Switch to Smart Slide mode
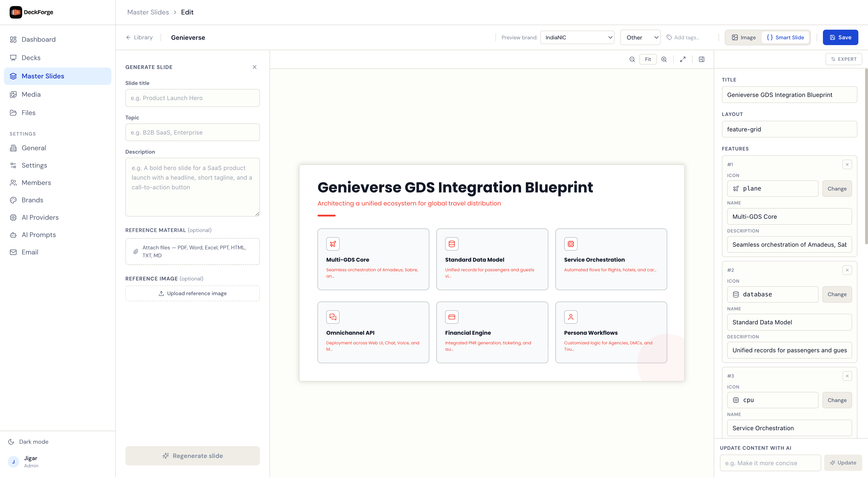Screen dimensions: 868x477 click(x=786, y=37)
